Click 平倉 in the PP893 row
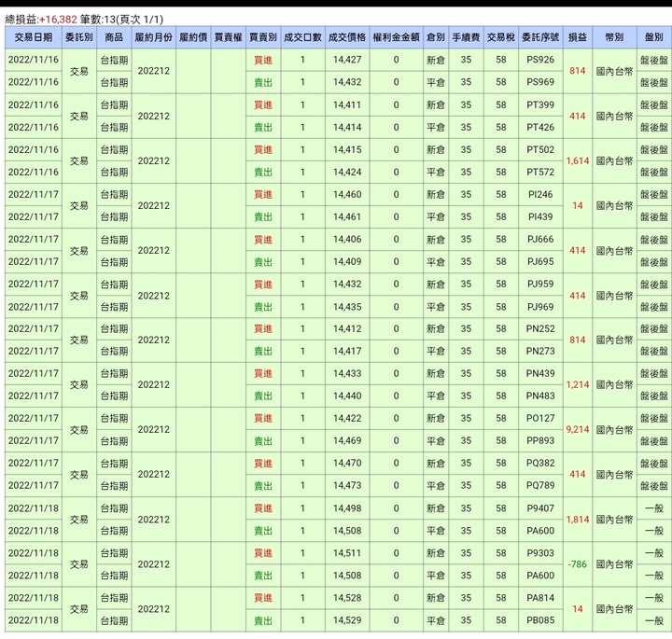This screenshot has height=639, width=672. [x=436, y=441]
